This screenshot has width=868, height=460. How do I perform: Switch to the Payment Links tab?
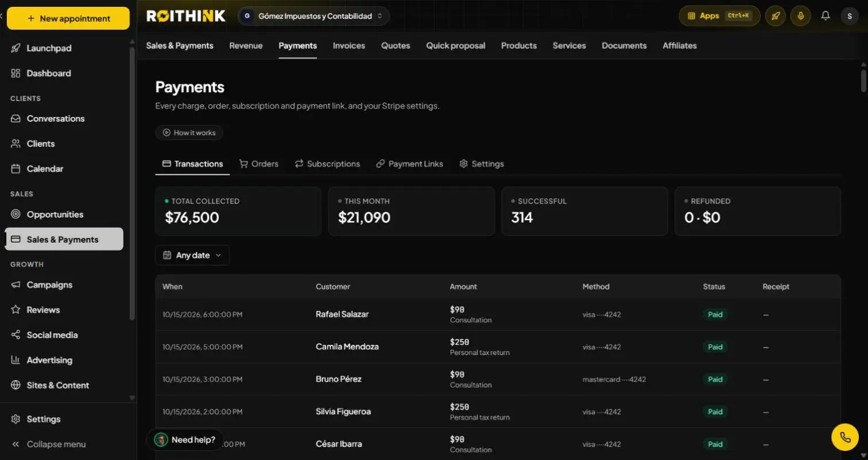pyautogui.click(x=410, y=164)
